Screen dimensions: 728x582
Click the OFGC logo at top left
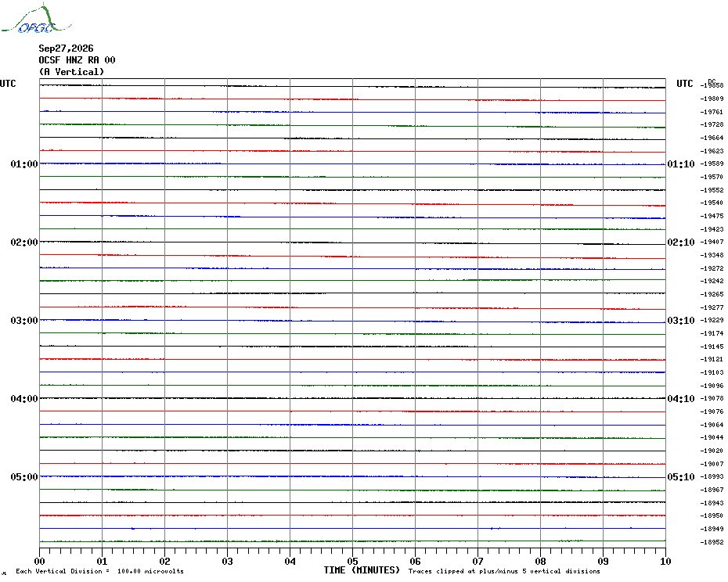[36, 19]
